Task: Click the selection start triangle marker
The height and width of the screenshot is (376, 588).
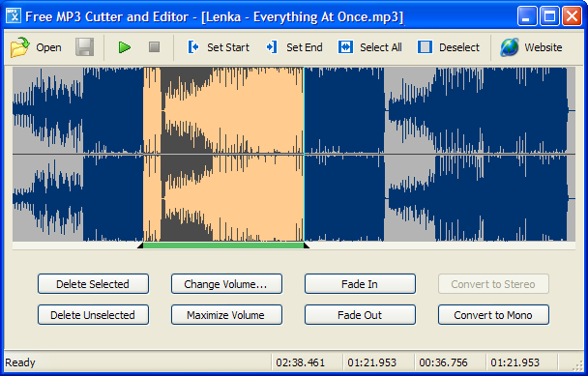Action: (x=140, y=246)
